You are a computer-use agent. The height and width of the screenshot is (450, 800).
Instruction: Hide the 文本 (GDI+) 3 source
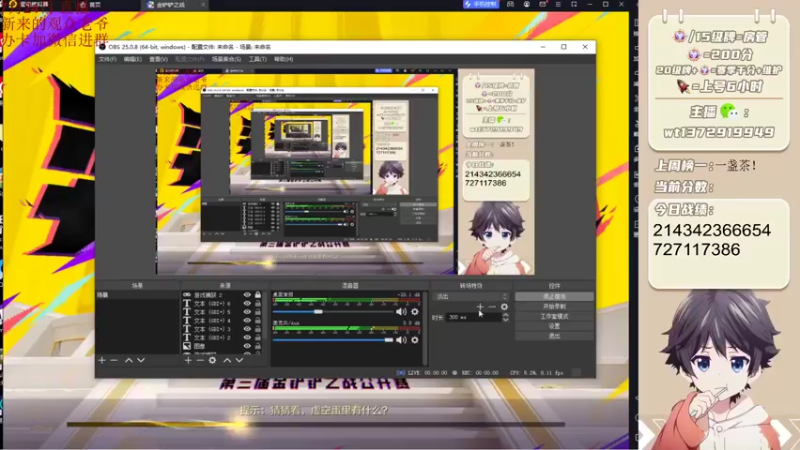click(247, 329)
